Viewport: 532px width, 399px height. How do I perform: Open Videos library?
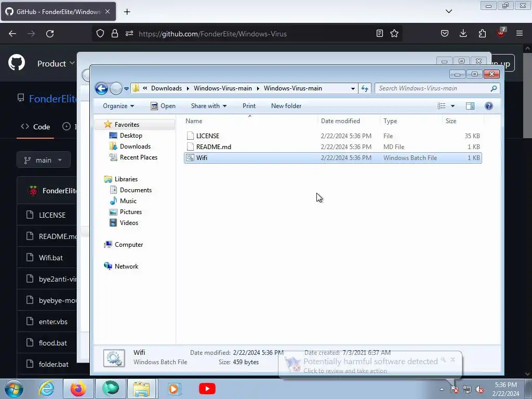point(129,222)
